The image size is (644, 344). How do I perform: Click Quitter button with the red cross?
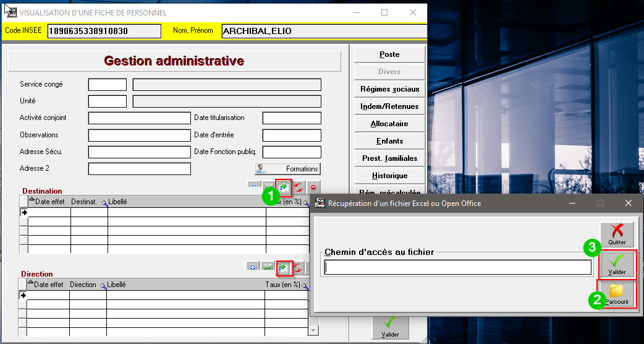[x=616, y=234]
